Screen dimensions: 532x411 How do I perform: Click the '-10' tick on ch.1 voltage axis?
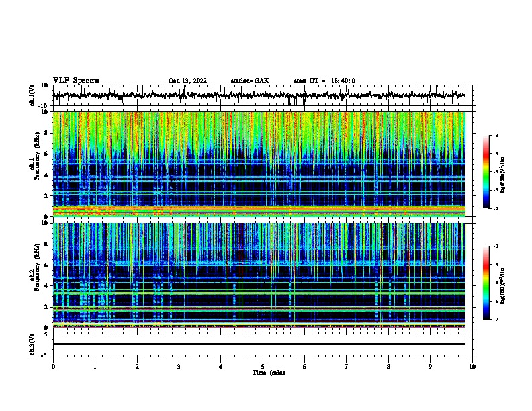tap(44, 107)
